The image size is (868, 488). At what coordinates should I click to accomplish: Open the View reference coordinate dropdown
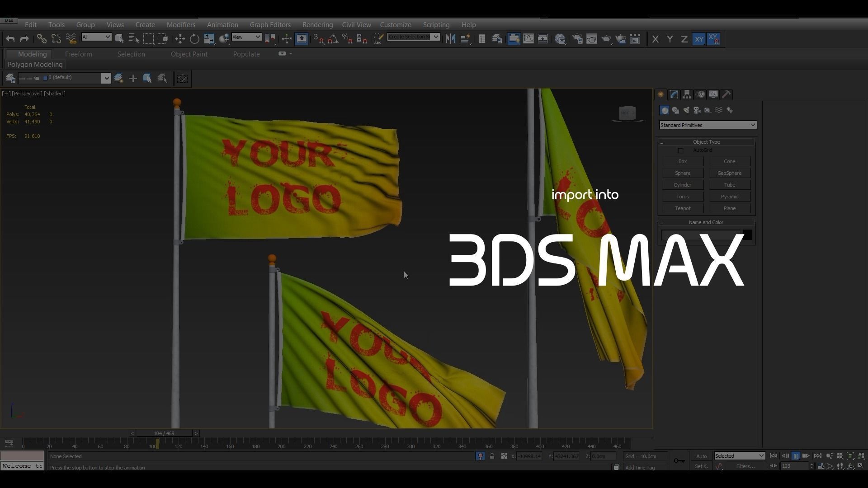tap(246, 37)
